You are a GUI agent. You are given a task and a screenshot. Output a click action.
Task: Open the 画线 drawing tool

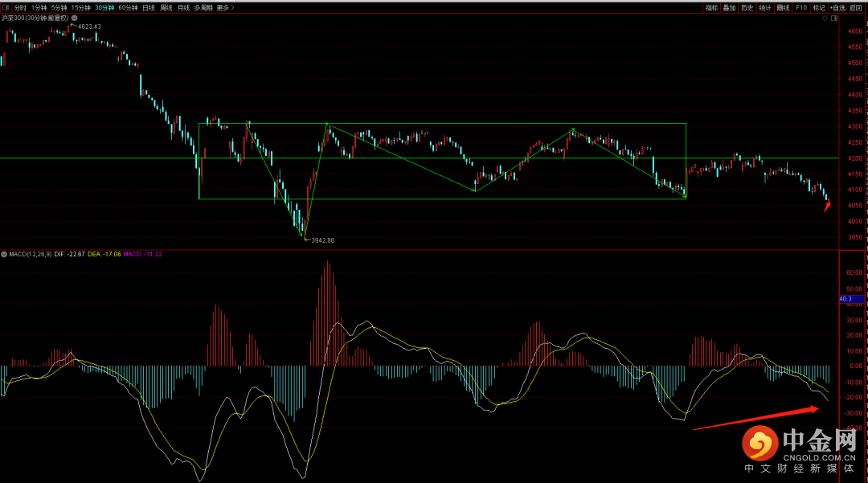tap(783, 7)
